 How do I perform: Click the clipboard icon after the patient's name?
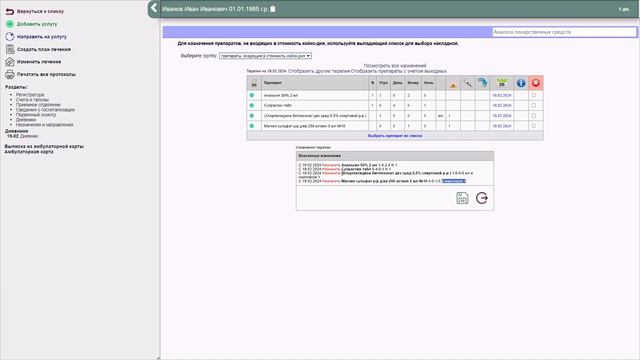click(273, 9)
